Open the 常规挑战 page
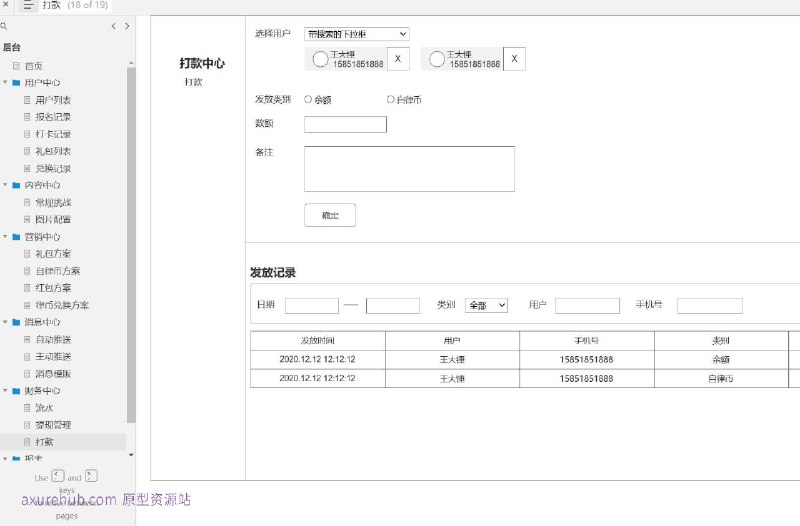This screenshot has width=800, height=526. (53, 203)
